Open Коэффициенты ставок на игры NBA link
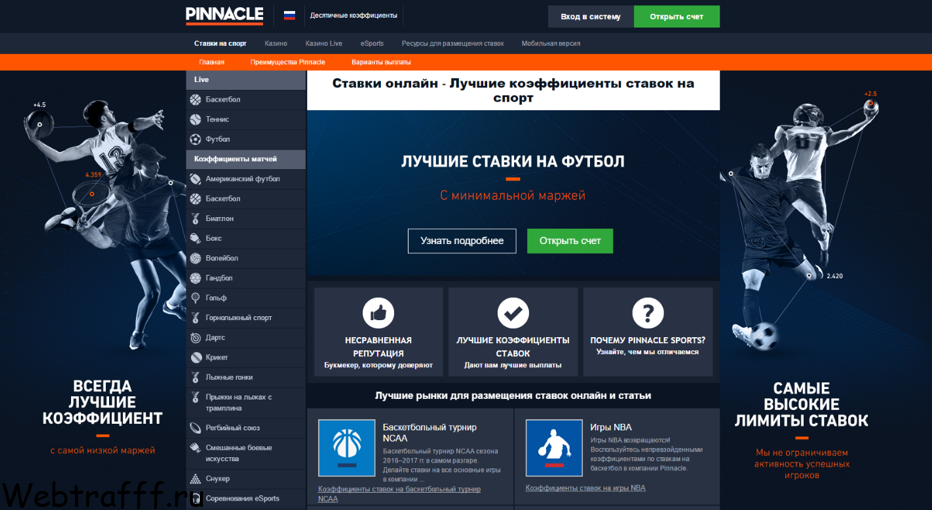932x510 pixels. [585, 488]
